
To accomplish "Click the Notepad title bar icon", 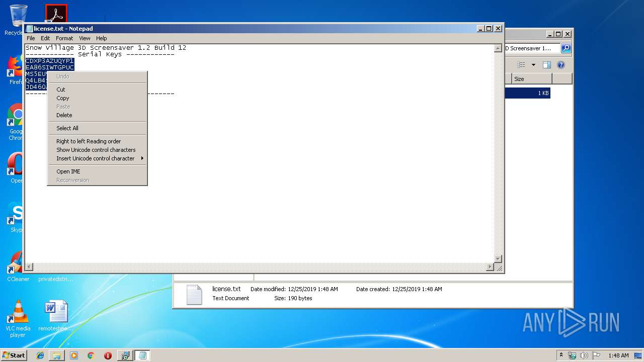I will 29,29.
